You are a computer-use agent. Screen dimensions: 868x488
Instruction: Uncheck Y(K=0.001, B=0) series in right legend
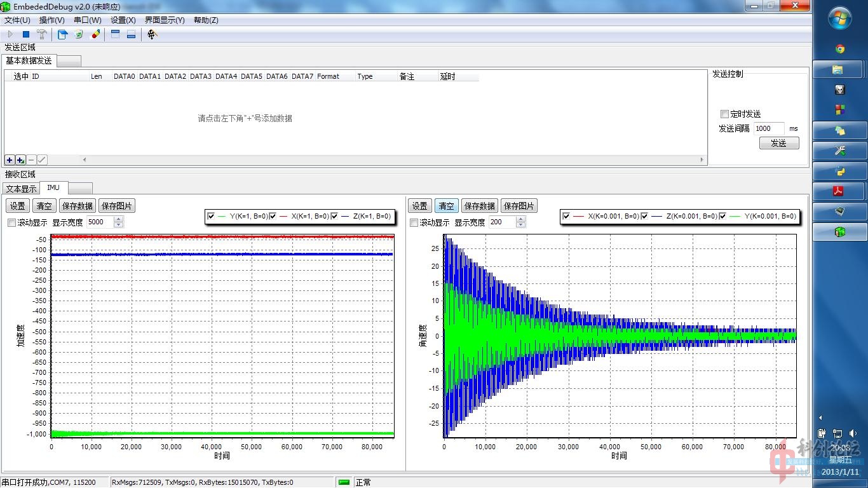click(x=722, y=216)
